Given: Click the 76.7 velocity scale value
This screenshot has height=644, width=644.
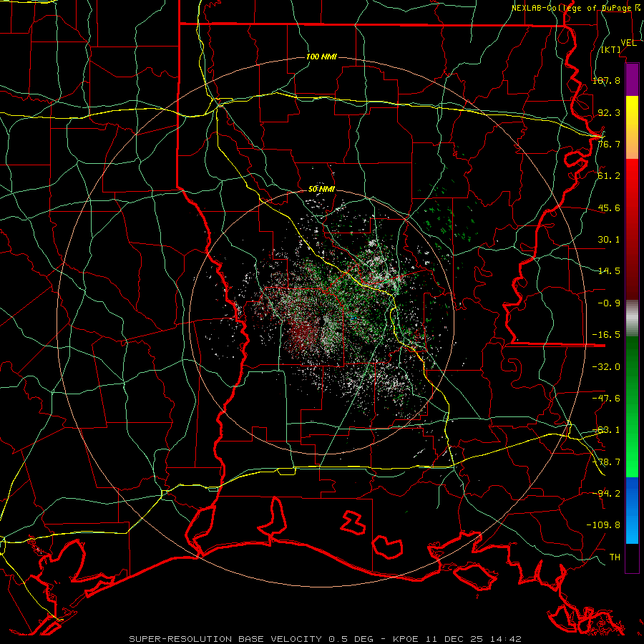Looking at the screenshot, I should pyautogui.click(x=609, y=144).
